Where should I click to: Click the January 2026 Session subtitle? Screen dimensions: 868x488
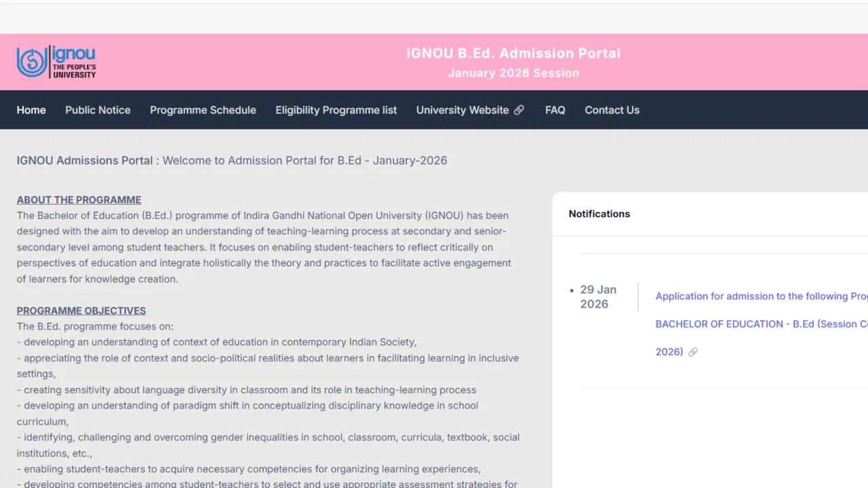[x=513, y=73]
